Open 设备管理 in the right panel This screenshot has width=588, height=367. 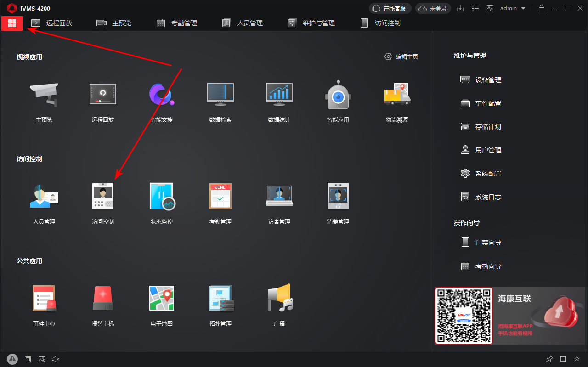(481, 80)
